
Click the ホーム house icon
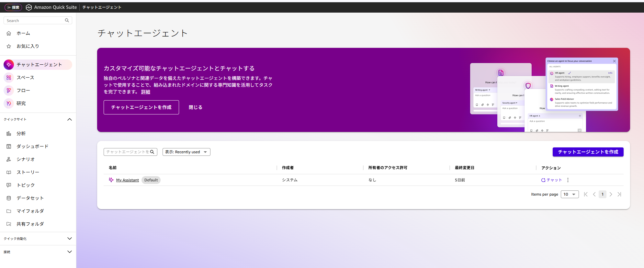(x=9, y=33)
